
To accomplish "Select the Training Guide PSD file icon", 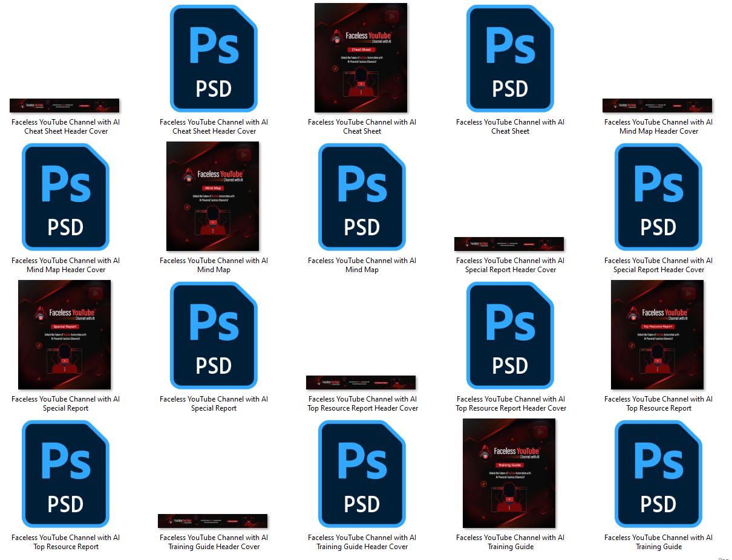I will click(658, 474).
